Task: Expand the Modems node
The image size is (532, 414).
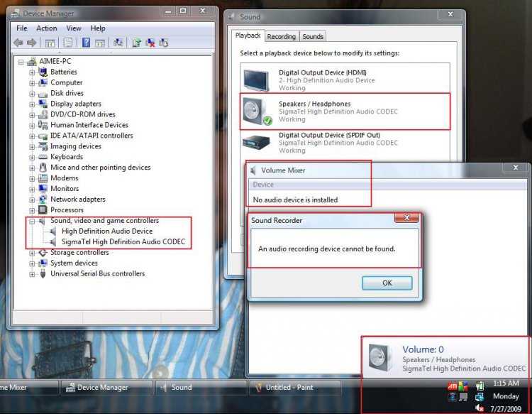Action: 32,179
